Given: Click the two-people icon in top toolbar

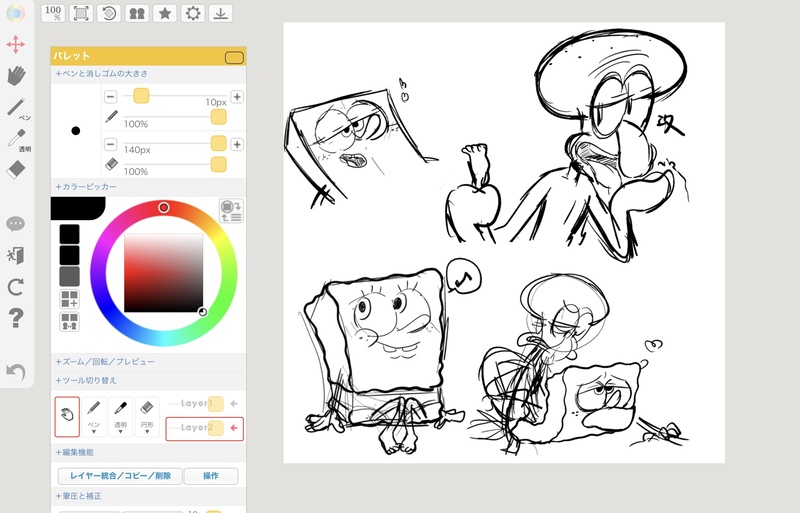Looking at the screenshot, I should tap(137, 13).
